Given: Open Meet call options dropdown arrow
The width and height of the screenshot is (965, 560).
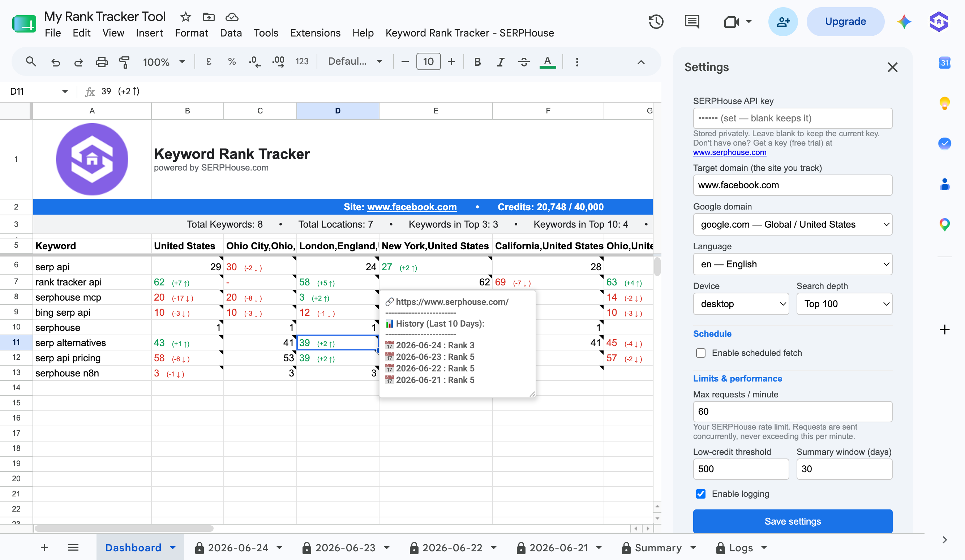Looking at the screenshot, I should tap(749, 22).
